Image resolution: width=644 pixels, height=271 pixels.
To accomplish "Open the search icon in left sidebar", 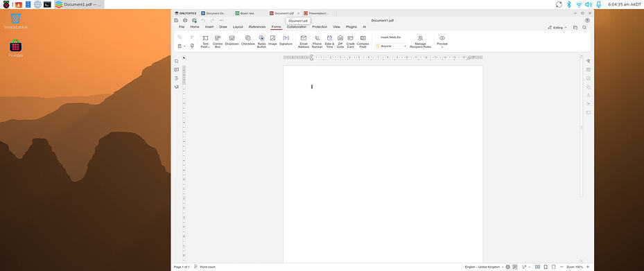I will (x=177, y=61).
